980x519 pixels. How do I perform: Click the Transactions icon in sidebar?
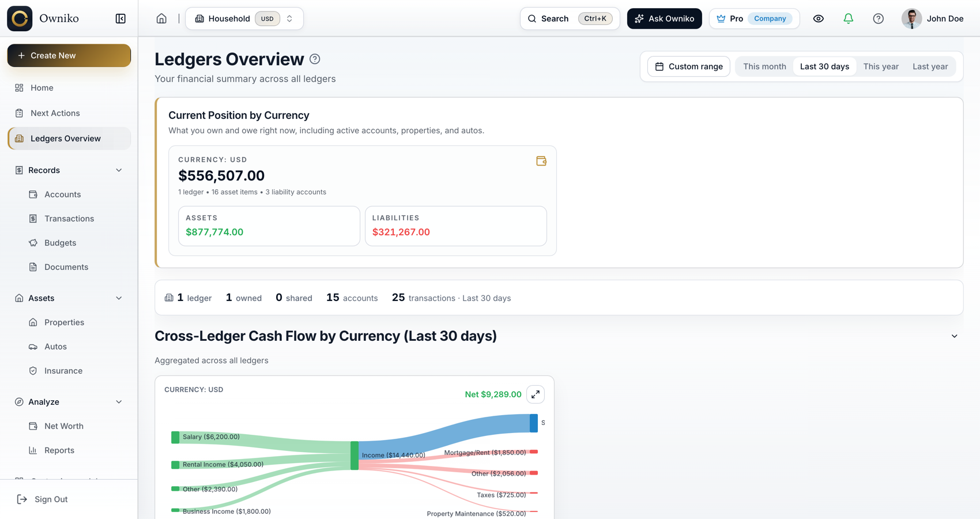click(33, 219)
